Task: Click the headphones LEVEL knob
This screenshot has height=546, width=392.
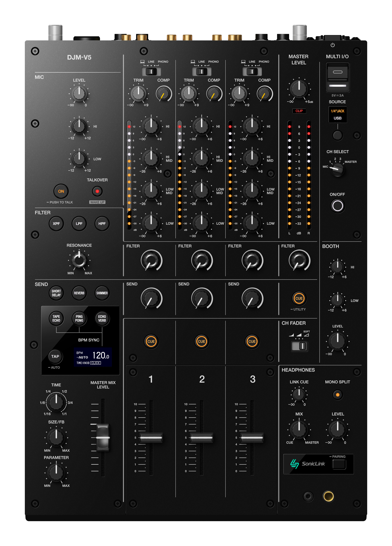Action: pyautogui.click(x=337, y=430)
